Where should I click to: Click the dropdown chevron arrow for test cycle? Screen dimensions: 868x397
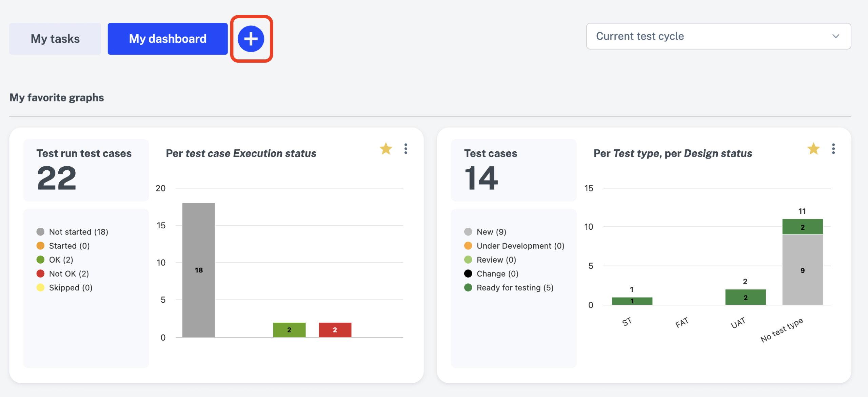click(x=835, y=36)
